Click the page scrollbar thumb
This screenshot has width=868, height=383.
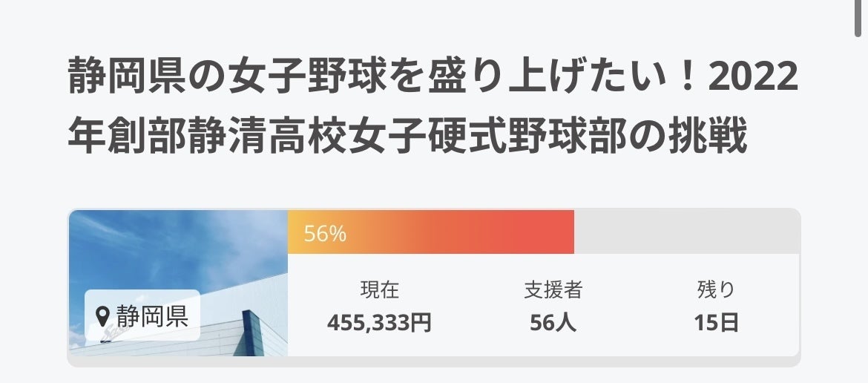point(861,19)
